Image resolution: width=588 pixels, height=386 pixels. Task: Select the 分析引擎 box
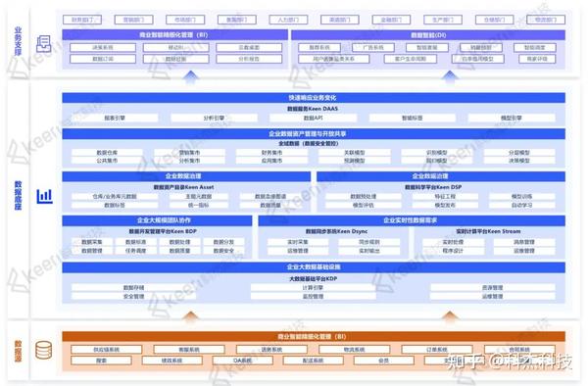tap(214, 118)
